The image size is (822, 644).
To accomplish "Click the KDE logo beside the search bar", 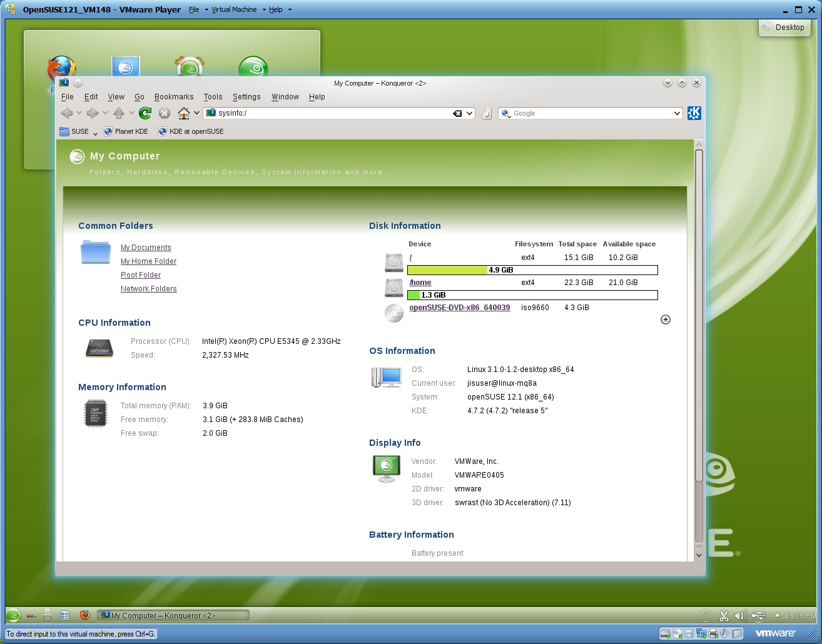I will point(694,113).
